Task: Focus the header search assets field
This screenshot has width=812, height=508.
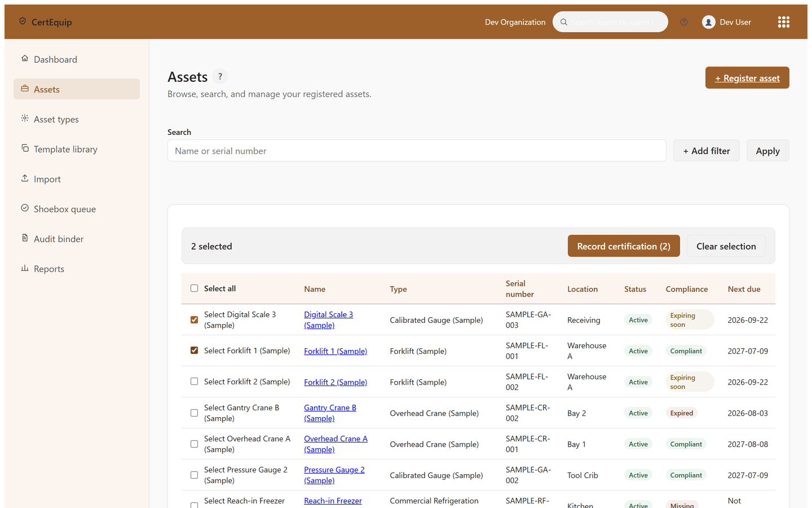Action: click(x=610, y=22)
